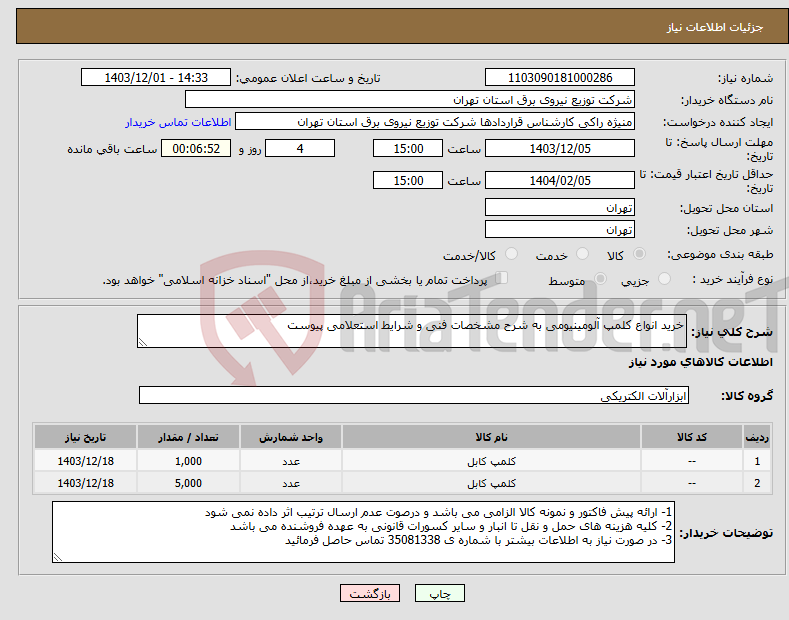
Task: Click the unit عدد in row 1
Action: 291,461
